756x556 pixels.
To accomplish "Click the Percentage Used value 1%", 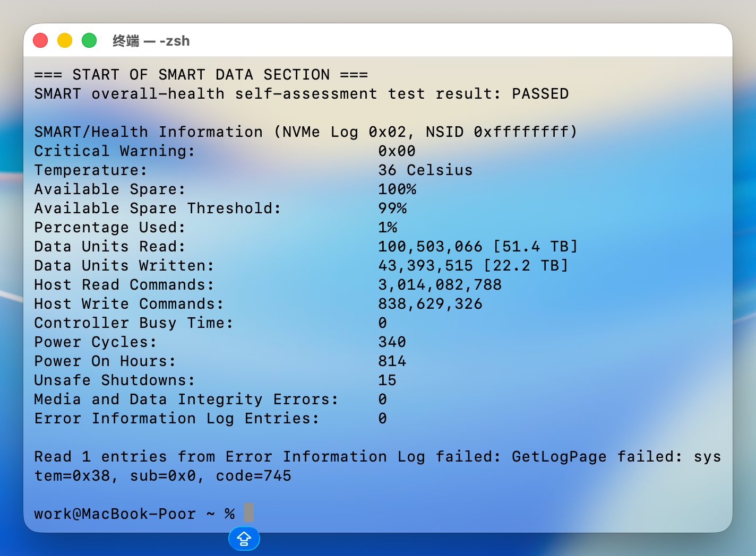I will [x=388, y=228].
